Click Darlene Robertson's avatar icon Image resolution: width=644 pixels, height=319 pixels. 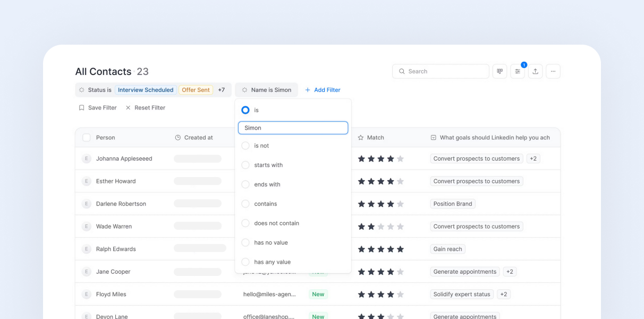click(86, 204)
